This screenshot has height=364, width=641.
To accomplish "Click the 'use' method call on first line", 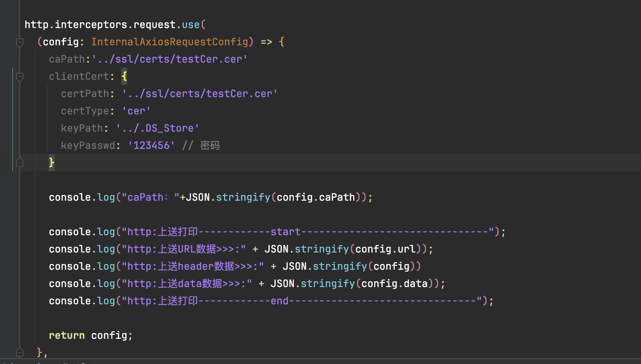I will (x=191, y=24).
